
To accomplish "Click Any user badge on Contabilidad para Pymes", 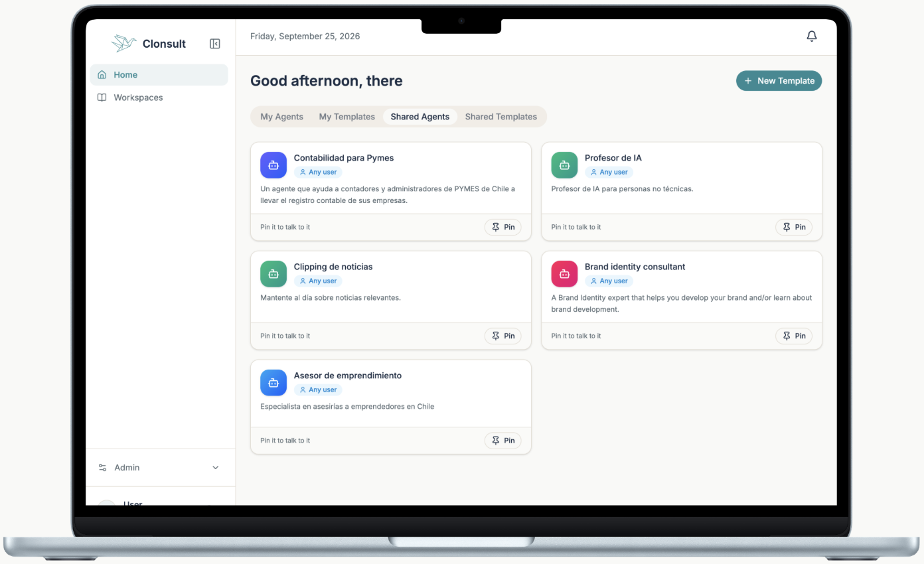I will (x=318, y=173).
